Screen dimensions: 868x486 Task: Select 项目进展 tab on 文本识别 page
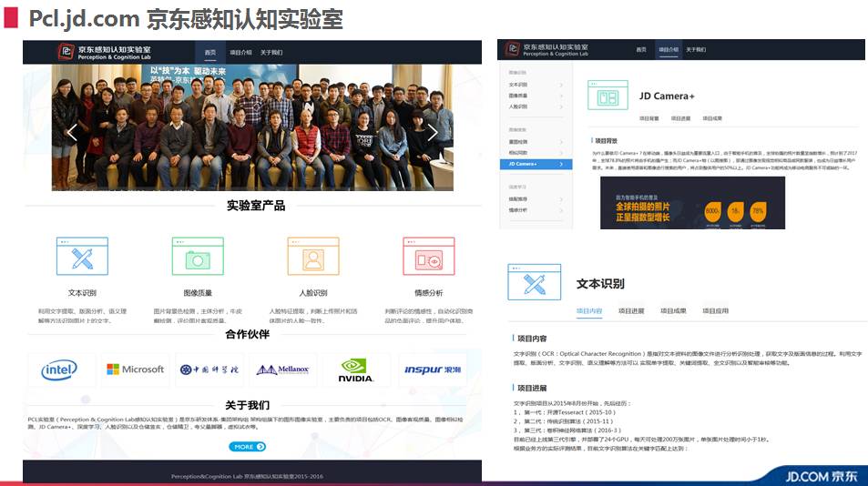point(631,310)
